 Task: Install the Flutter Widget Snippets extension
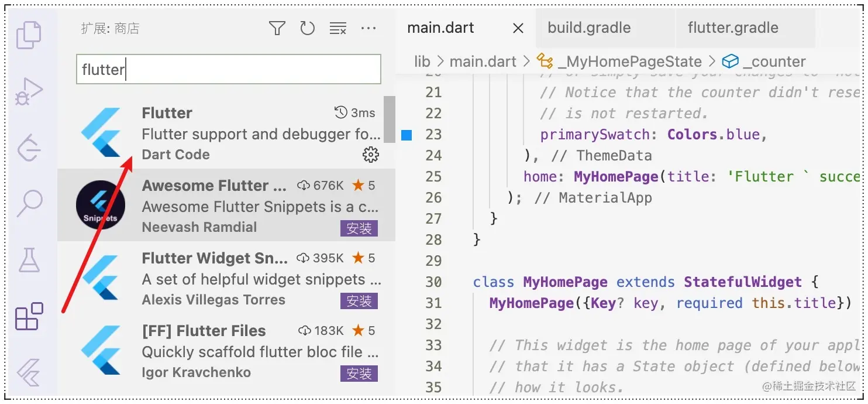359,302
